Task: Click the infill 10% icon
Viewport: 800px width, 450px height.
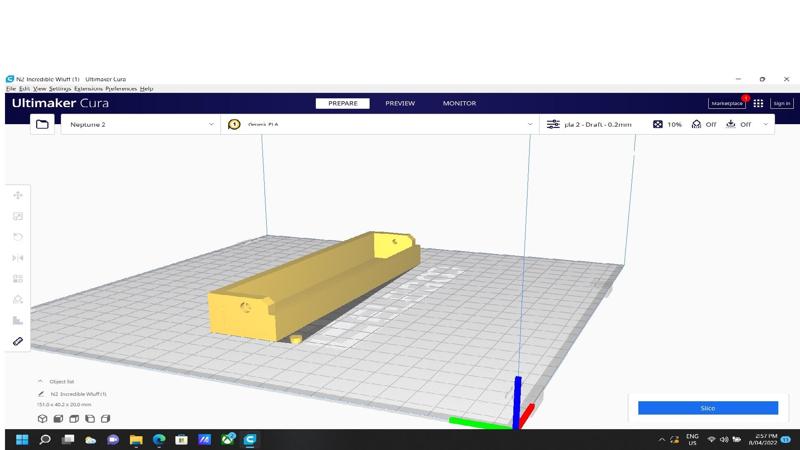Action: (x=658, y=124)
